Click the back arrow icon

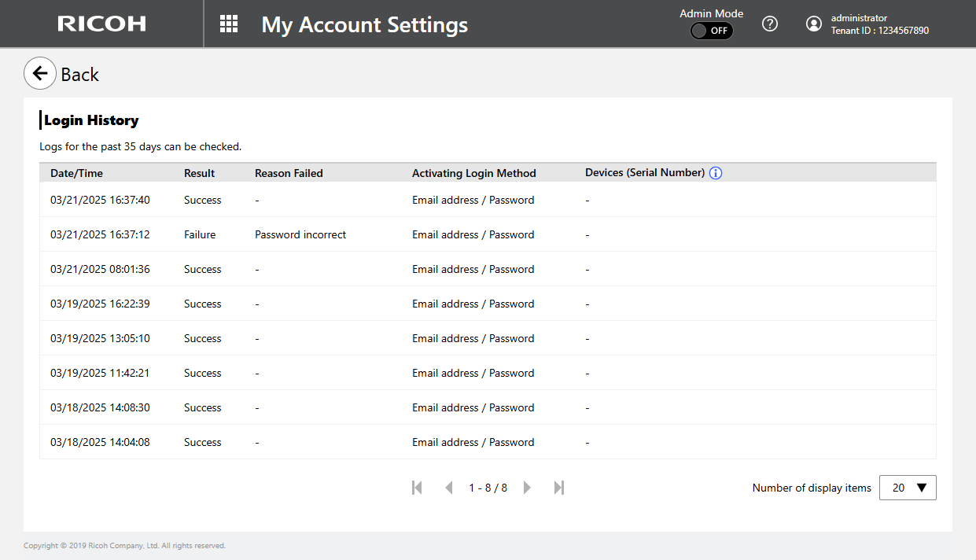[40, 74]
